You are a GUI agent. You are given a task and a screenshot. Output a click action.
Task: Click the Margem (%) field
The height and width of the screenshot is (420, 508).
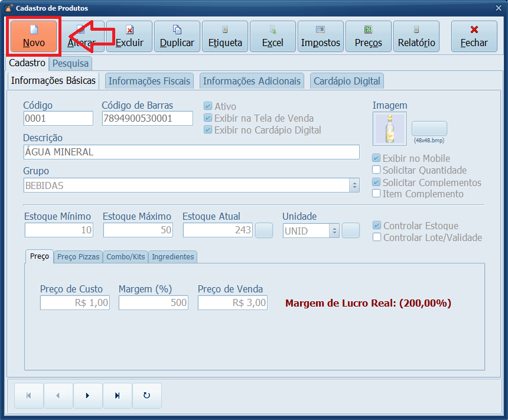tap(154, 302)
